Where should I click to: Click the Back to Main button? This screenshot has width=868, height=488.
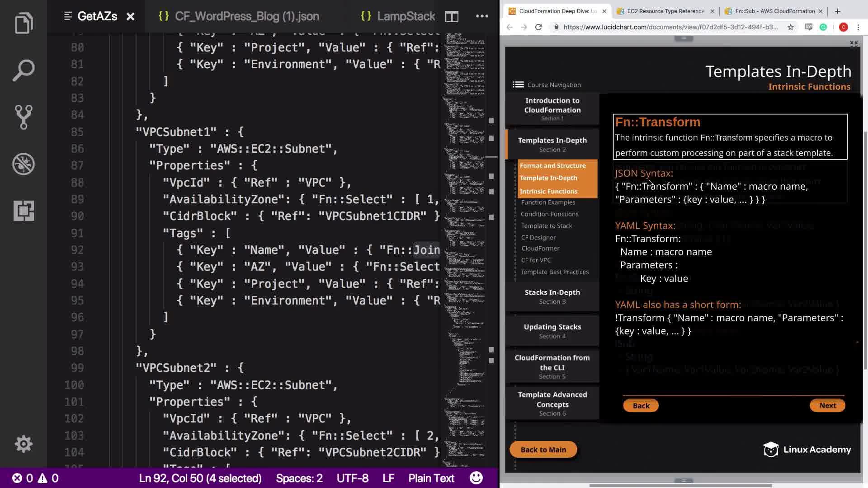[x=543, y=450]
